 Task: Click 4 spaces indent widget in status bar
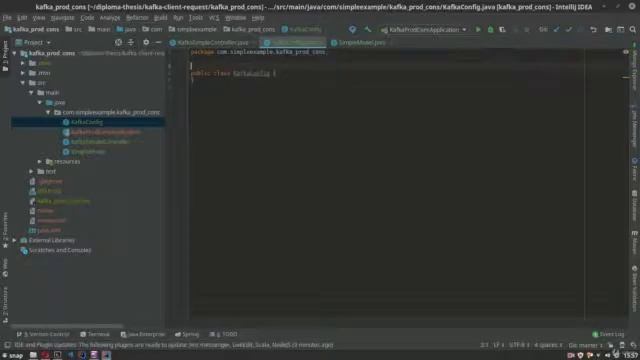pyautogui.click(x=548, y=345)
